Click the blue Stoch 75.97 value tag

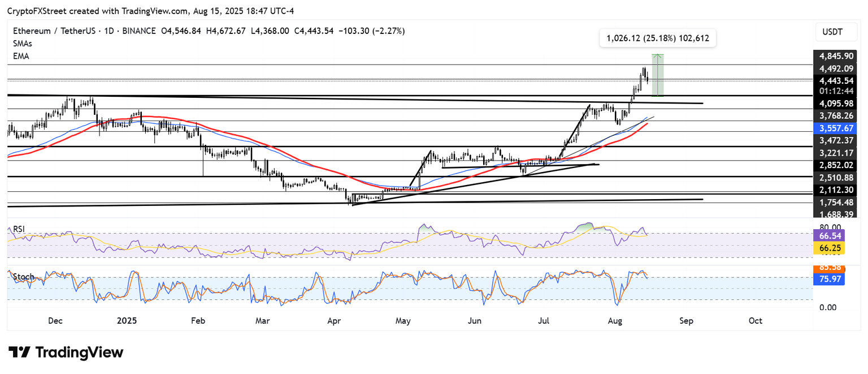[x=828, y=279]
